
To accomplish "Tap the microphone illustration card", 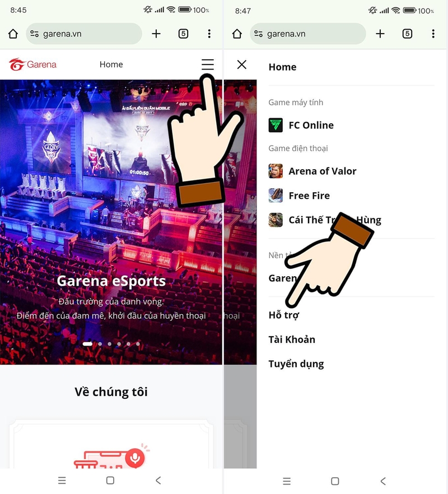I will pos(111,444).
